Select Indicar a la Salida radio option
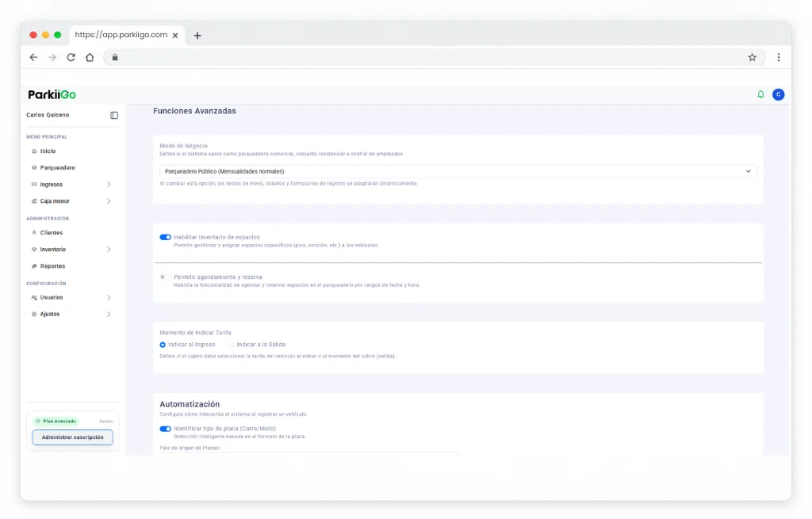The image size is (812, 519). [x=232, y=345]
